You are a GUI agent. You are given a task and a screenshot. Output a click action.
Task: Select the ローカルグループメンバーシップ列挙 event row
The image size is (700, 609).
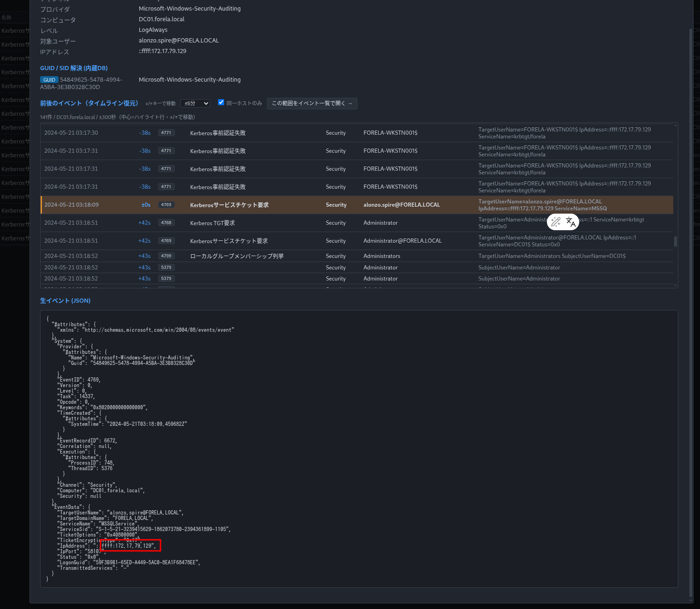[x=357, y=256]
